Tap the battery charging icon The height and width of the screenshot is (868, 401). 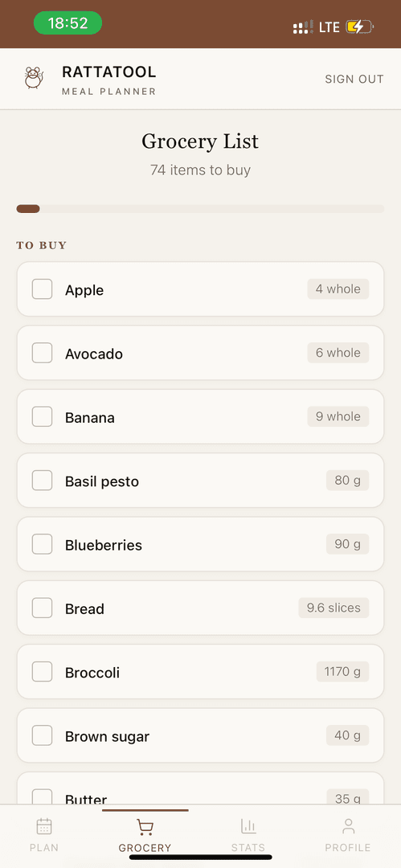click(359, 27)
